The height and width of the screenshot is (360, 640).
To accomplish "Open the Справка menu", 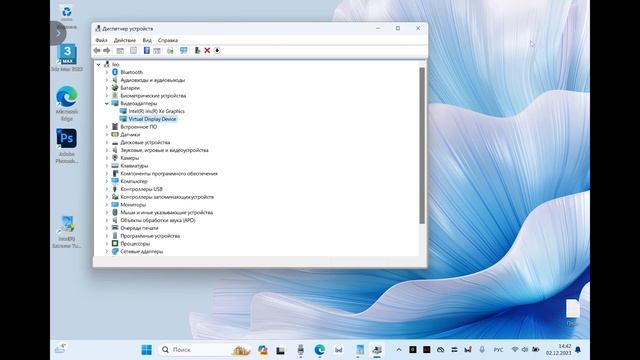I will [168, 40].
